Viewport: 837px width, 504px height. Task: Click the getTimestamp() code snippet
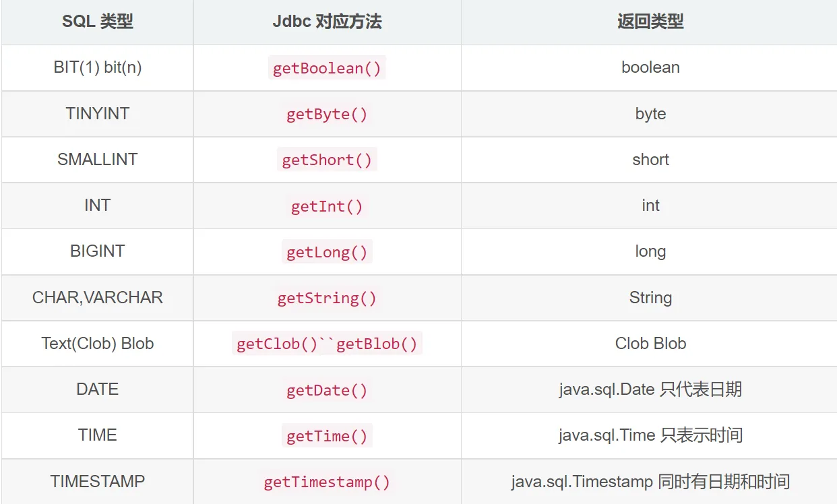pyautogui.click(x=327, y=482)
